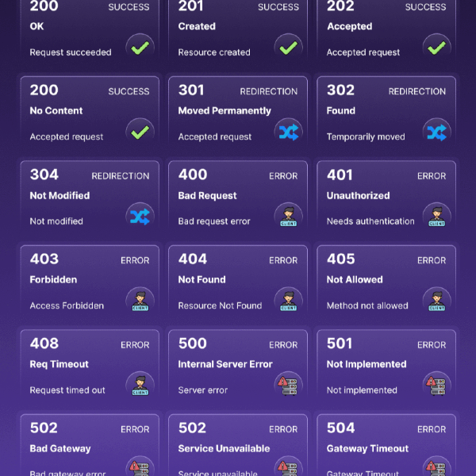Click server warning icon on Internal Server Error
Image resolution: width=476 pixels, height=476 pixels.
[288, 386]
